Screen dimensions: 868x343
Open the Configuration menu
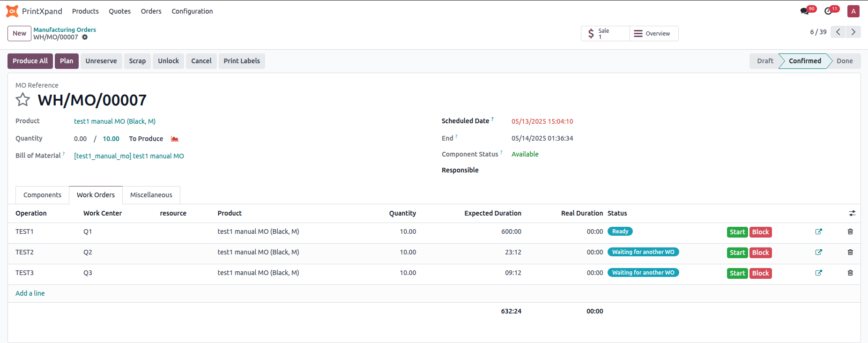click(x=192, y=11)
